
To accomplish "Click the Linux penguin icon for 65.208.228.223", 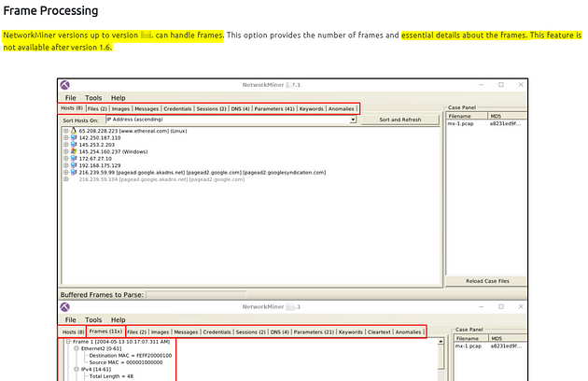I will 74,131.
